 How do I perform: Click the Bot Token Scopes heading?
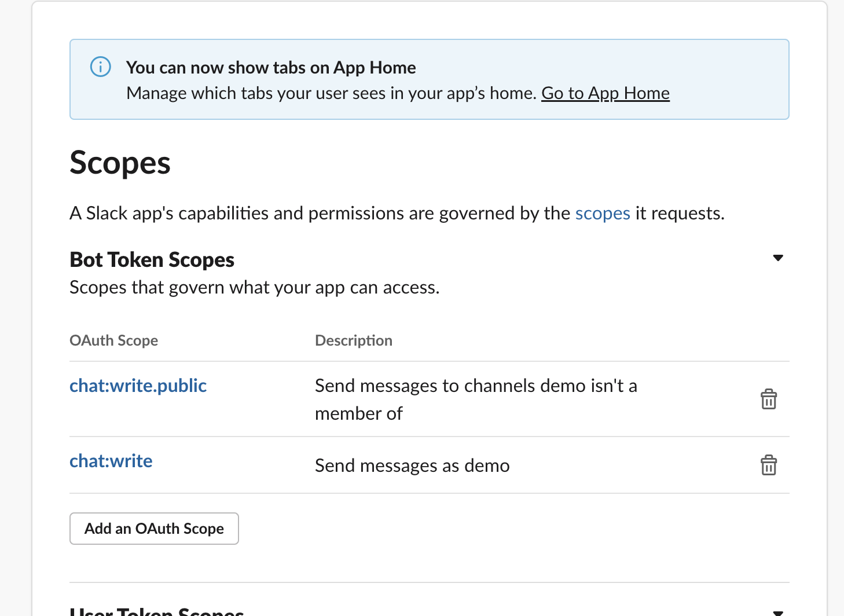click(152, 260)
